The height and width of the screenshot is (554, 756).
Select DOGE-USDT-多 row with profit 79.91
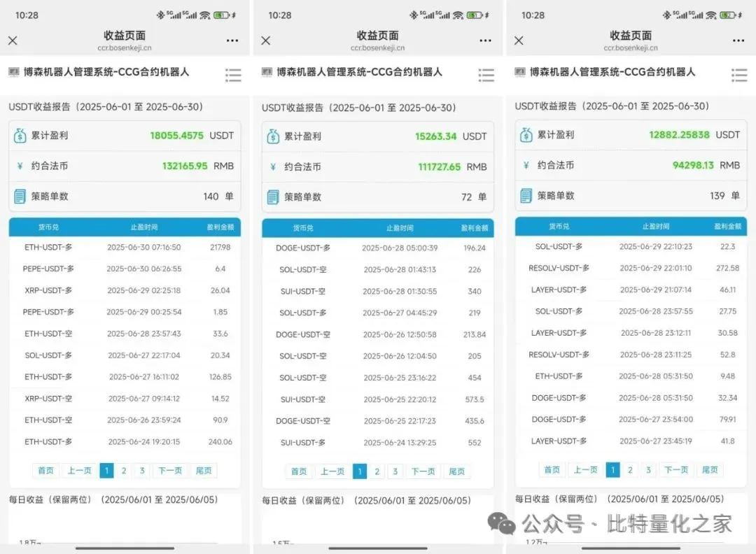[x=631, y=419]
